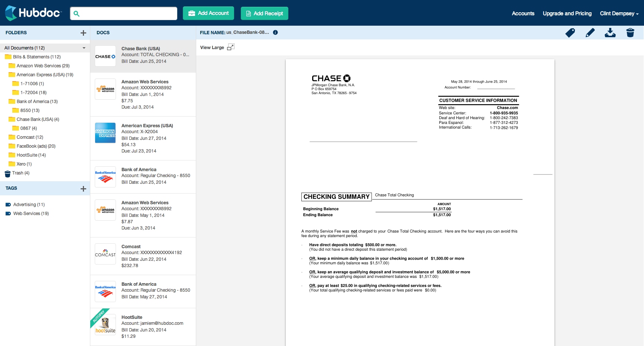Click the Trash bin icon in folders

[7, 174]
